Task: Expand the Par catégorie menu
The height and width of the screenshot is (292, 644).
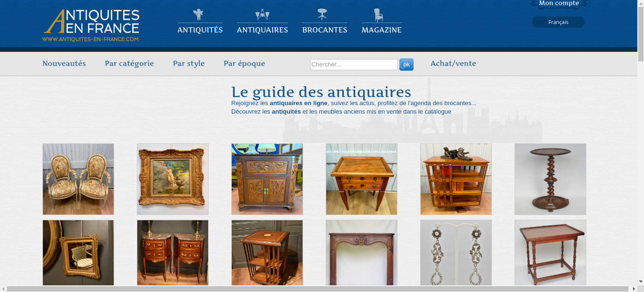Action: (129, 63)
